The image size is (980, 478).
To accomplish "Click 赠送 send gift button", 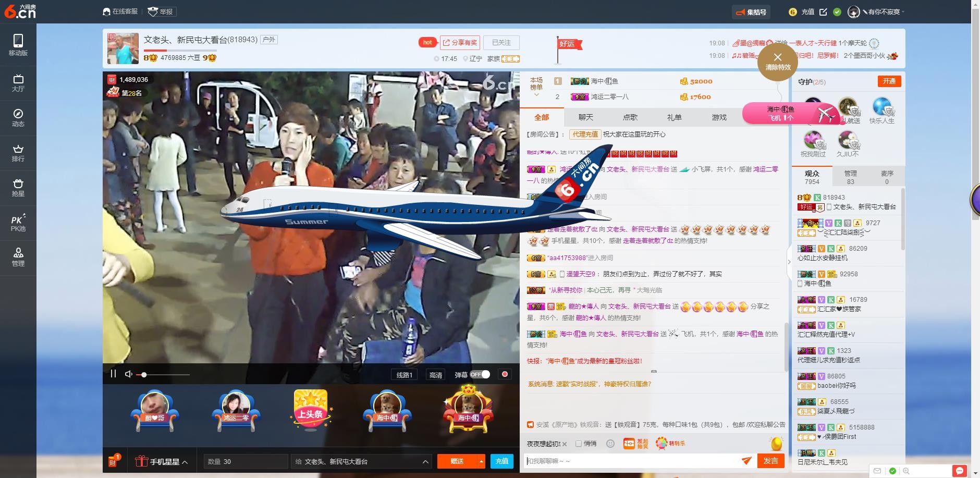I will [x=457, y=461].
